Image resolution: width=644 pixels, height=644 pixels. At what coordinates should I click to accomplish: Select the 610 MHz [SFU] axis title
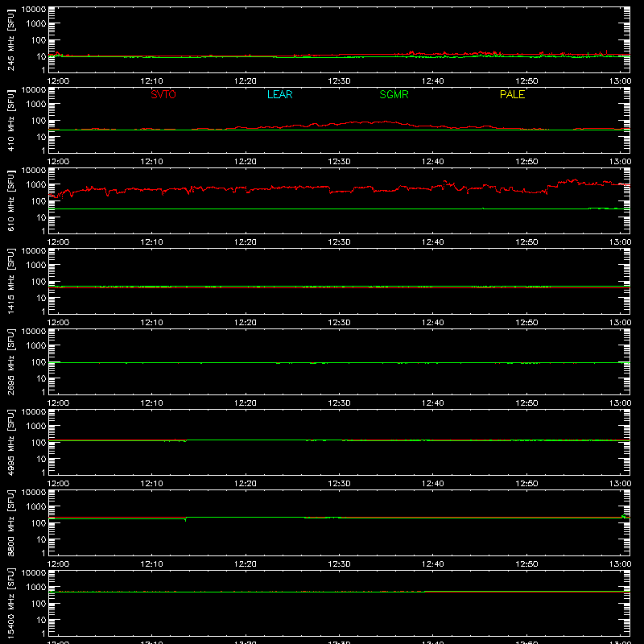tap(10, 200)
